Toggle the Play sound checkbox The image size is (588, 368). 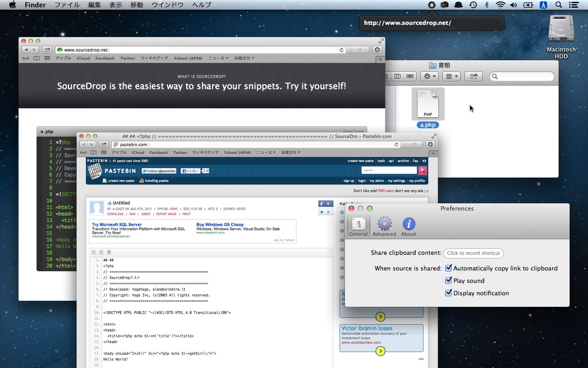click(x=449, y=281)
